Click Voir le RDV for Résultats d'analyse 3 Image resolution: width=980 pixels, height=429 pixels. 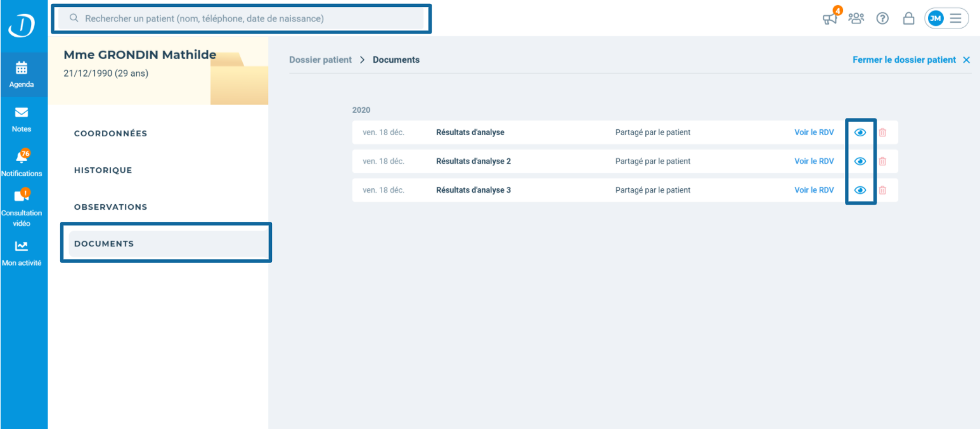point(814,190)
